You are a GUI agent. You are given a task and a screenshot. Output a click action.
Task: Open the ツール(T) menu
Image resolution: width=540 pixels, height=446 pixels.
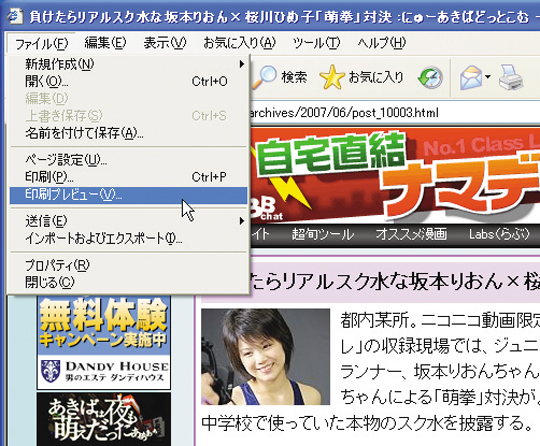(x=316, y=43)
